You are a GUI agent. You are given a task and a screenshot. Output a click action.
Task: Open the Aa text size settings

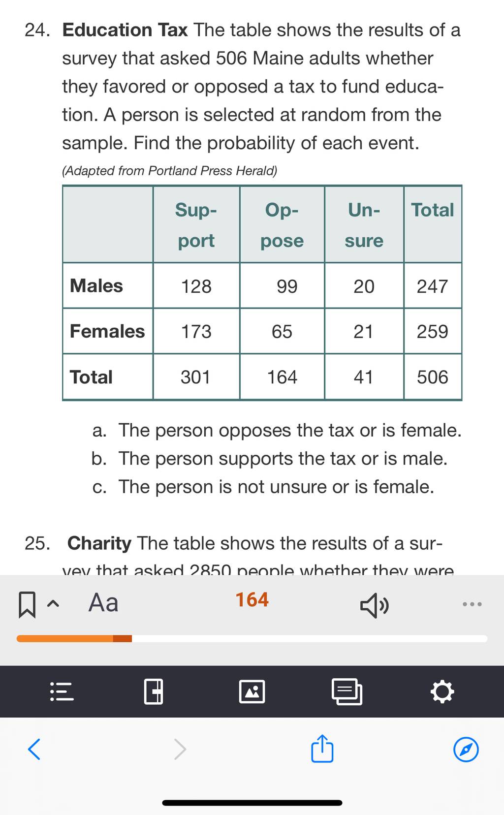point(103,602)
